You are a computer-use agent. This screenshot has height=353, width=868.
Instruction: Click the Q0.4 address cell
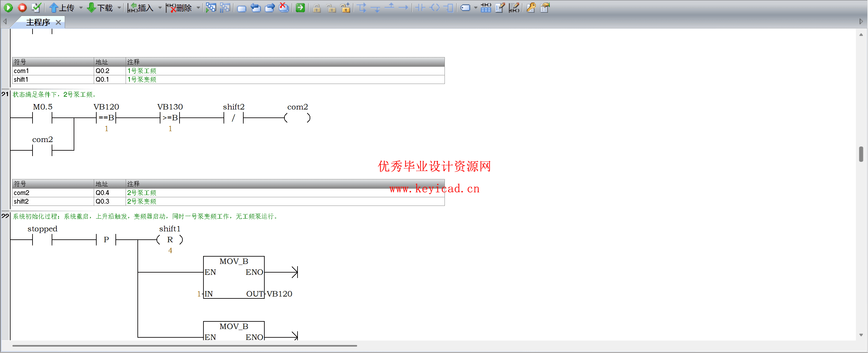point(110,193)
